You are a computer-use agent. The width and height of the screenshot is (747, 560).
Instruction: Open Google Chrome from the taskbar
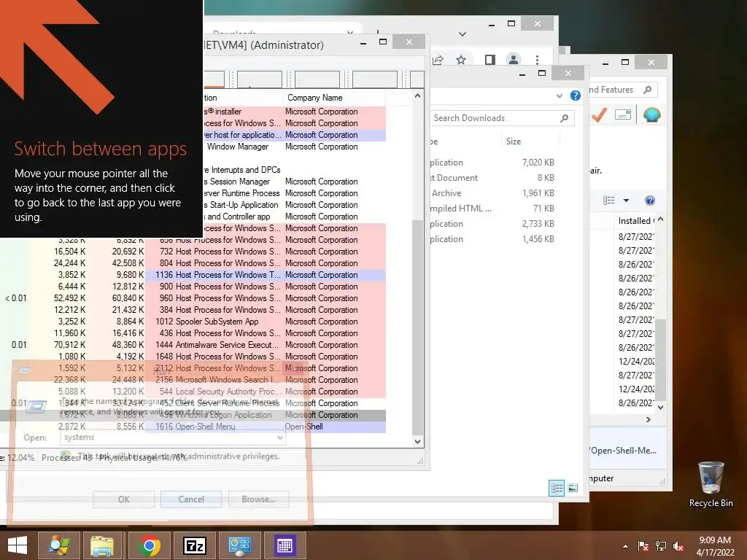click(149, 545)
